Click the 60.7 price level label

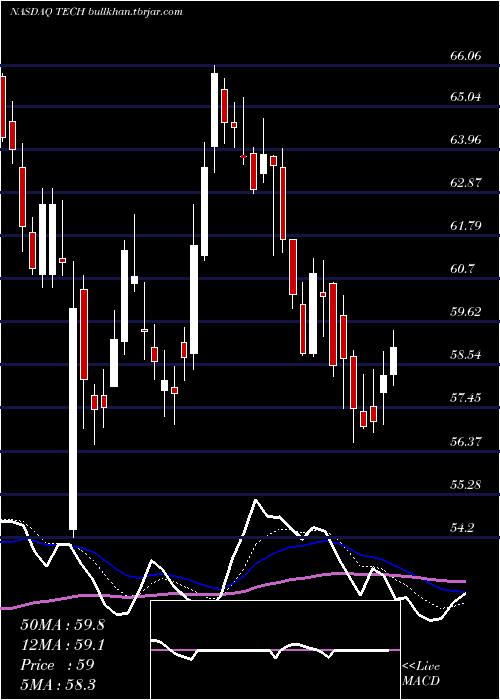(x=462, y=269)
